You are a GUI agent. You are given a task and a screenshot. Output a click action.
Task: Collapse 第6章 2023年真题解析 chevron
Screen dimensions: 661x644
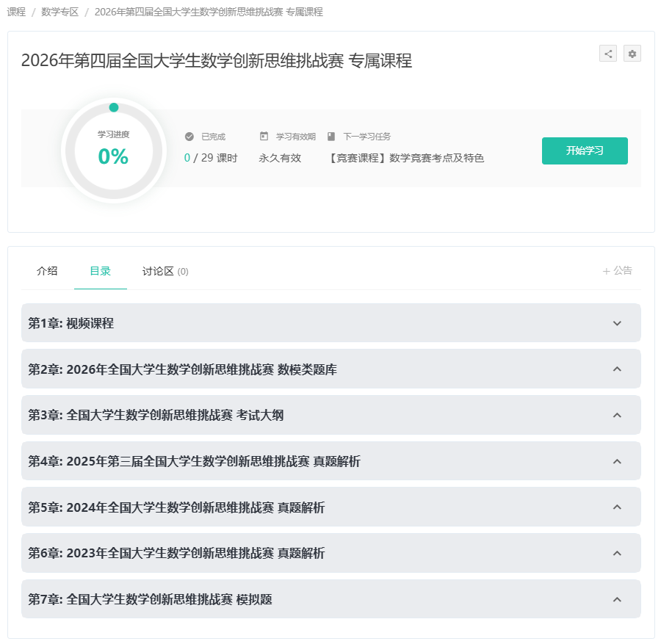pos(617,554)
